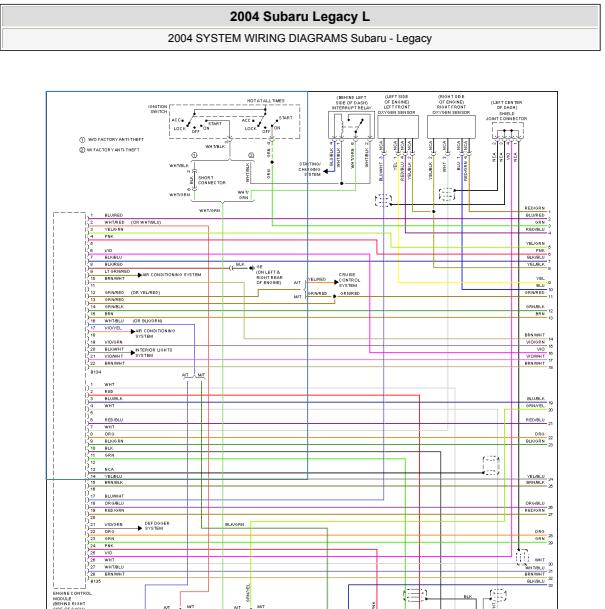Click the "(ON LEFT & RIGHT REAR OF ENGINE)" ground note

pyautogui.click(x=269, y=278)
